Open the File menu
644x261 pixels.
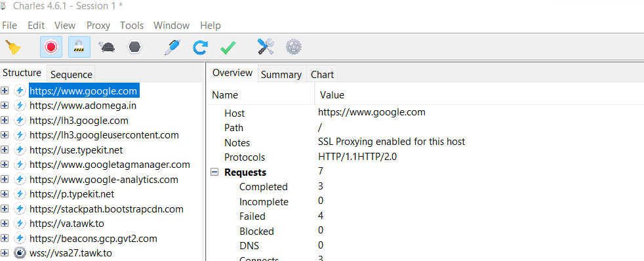9,26
